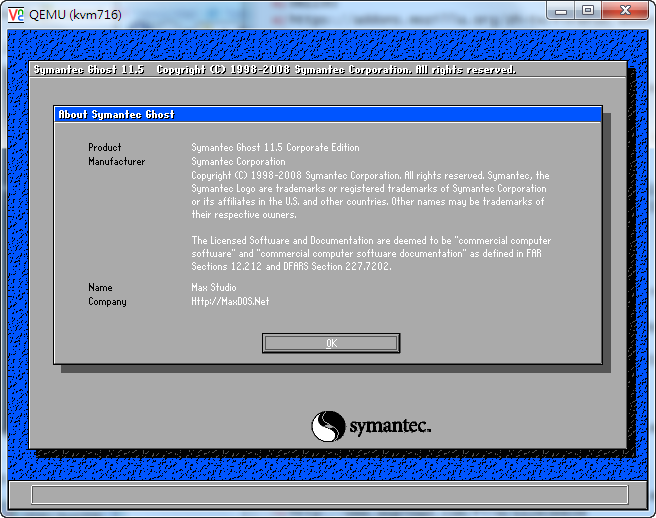Click the 'About Symantec Ghost' dialog title bar

click(328, 115)
